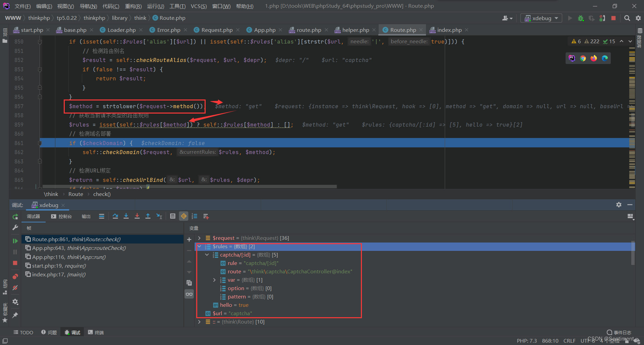Open 终端 terminal tool window button
The height and width of the screenshot is (345, 644).
[x=96, y=332]
